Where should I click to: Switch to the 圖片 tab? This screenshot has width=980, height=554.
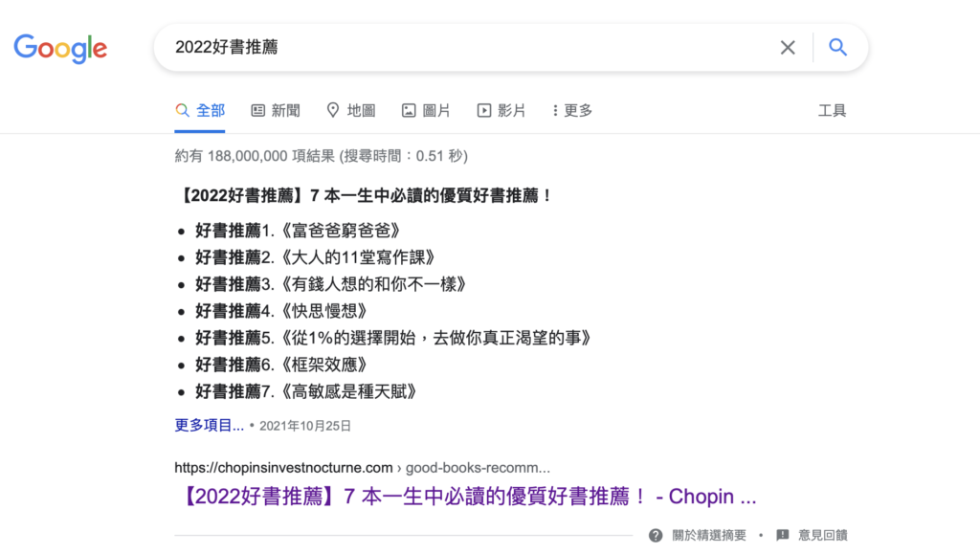click(x=426, y=111)
